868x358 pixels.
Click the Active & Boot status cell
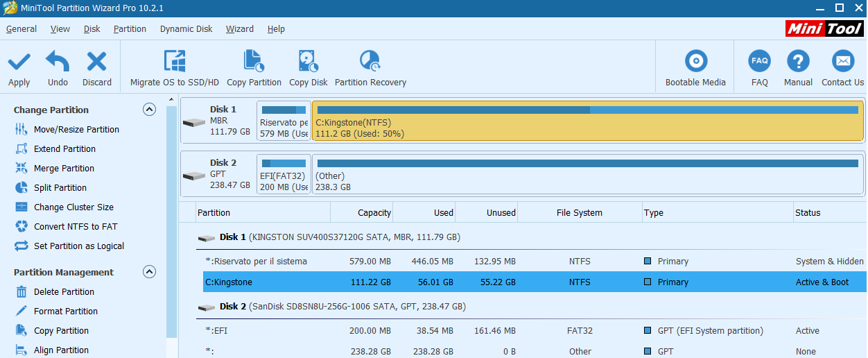click(x=822, y=282)
